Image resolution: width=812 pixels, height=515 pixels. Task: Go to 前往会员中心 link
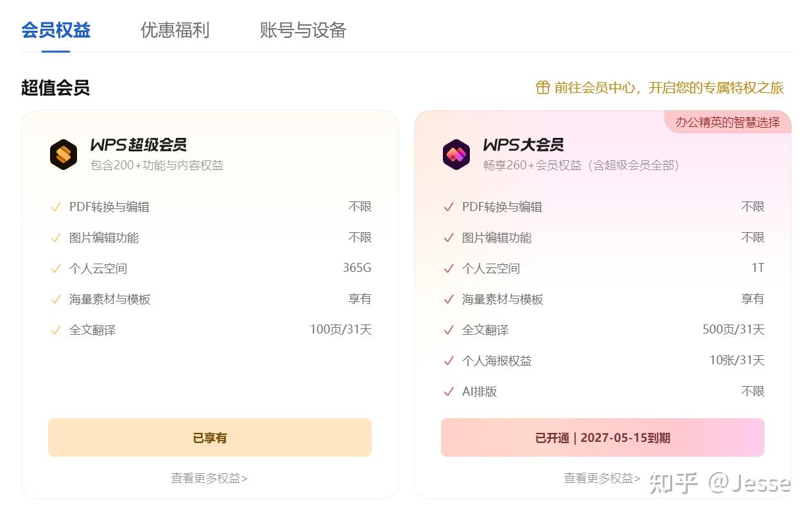[669, 87]
